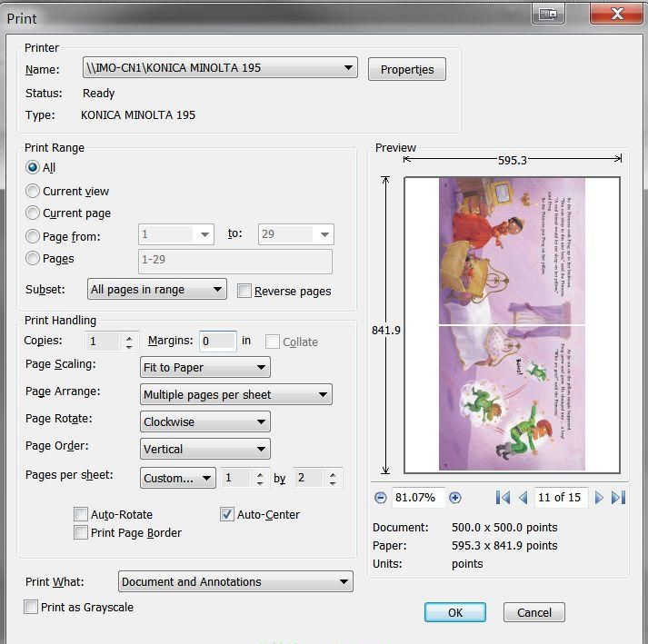Toggle the Collate checkbox

pyautogui.click(x=273, y=342)
